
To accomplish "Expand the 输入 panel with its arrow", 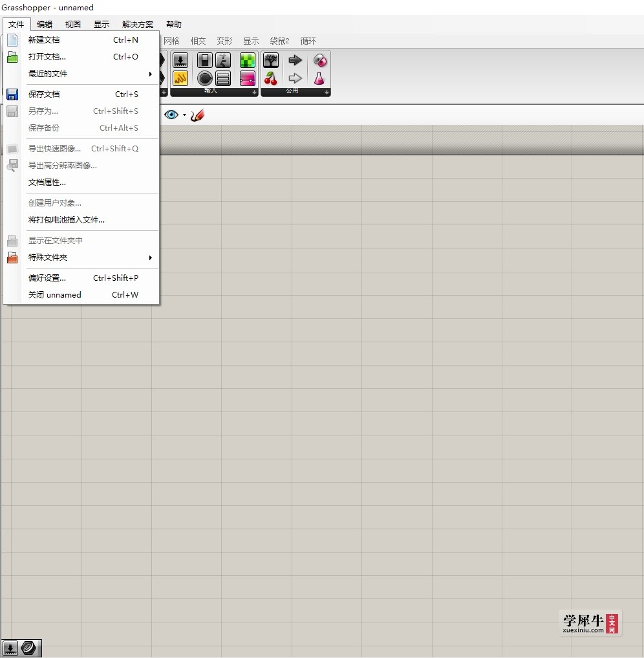I will click(254, 92).
